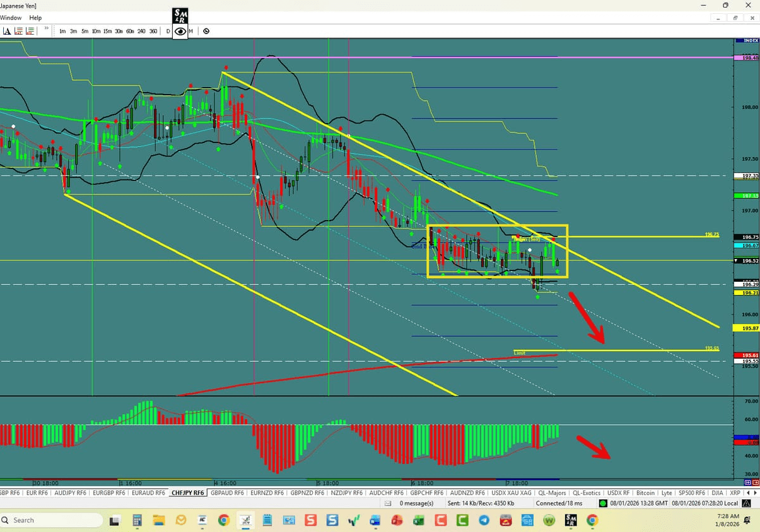Open Chrome from the taskbar
Image resolution: width=760 pixels, height=532 pixels.
click(223, 521)
